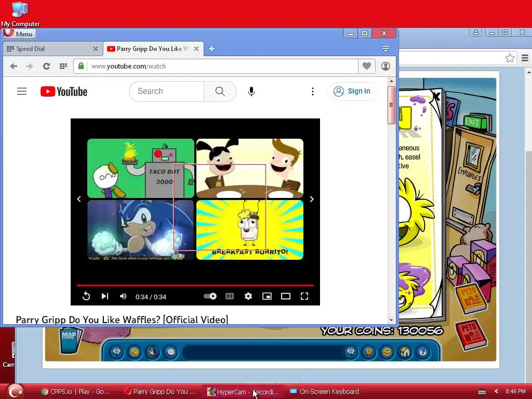This screenshot has height=399, width=532.
Task: Open Speed Dial grid icon in toolbar
Action: point(63,66)
